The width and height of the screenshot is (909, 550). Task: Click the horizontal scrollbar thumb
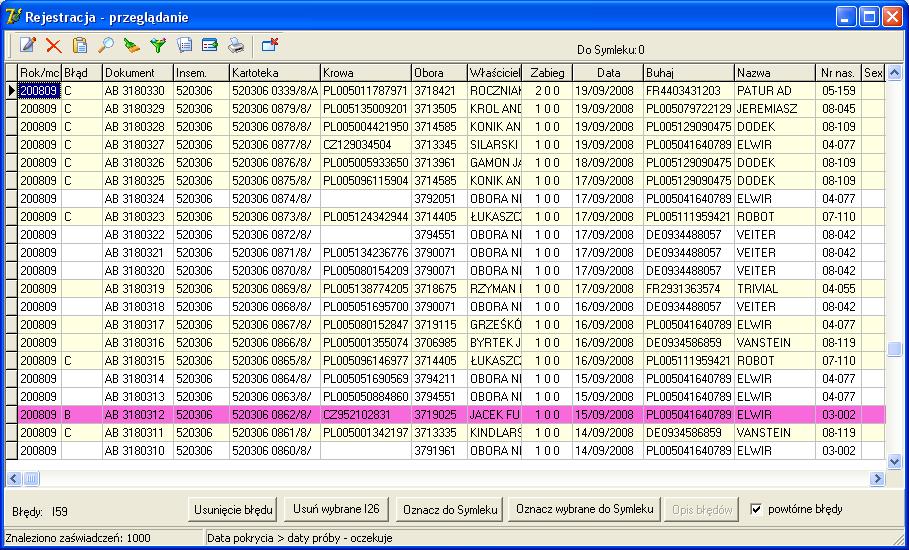click(x=31, y=479)
